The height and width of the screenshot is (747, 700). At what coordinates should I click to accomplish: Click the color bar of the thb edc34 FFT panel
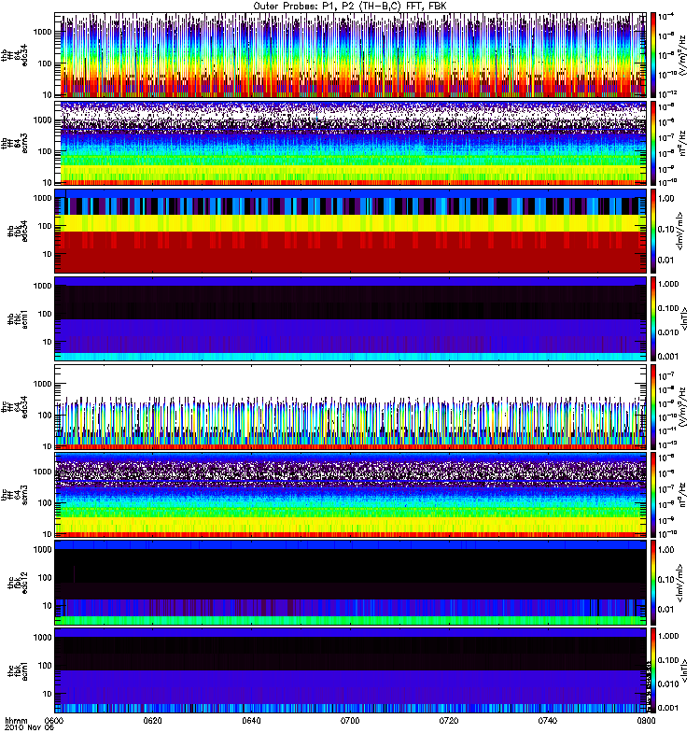click(x=652, y=55)
